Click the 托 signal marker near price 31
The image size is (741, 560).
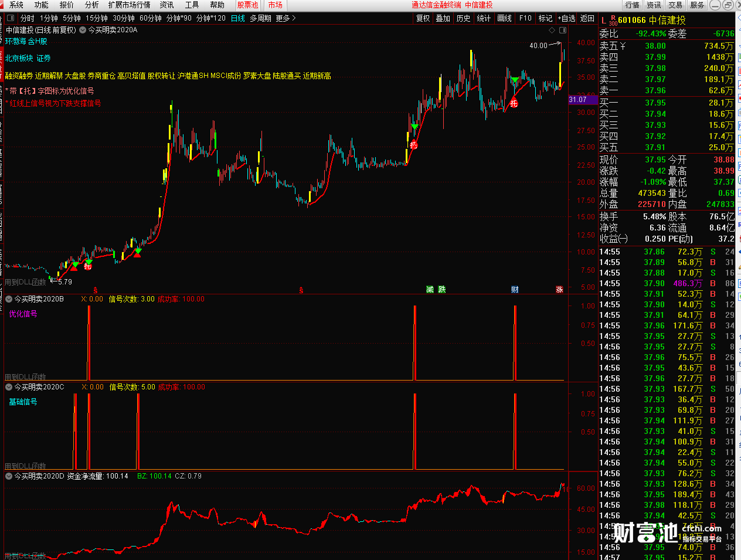tap(514, 104)
